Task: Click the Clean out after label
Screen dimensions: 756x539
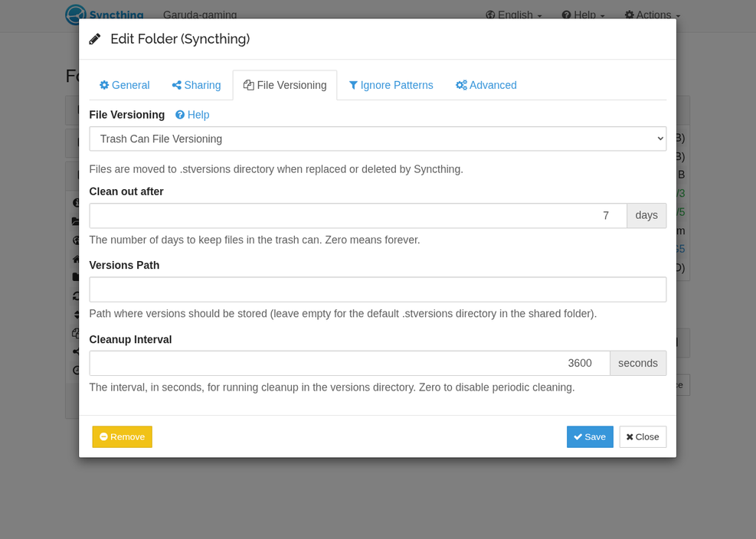Action: pos(126,192)
